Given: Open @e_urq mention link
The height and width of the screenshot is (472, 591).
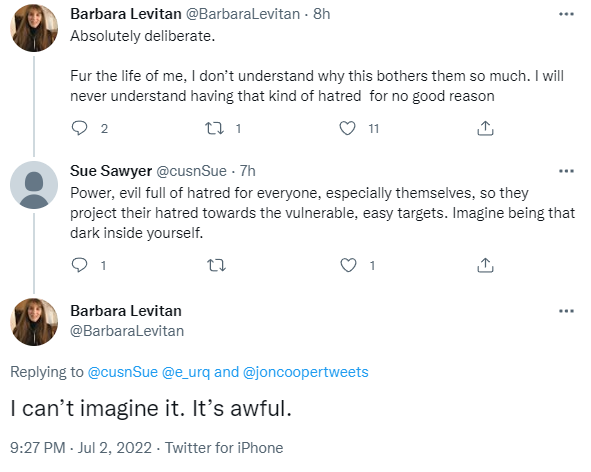Looking at the screenshot, I should [186, 372].
